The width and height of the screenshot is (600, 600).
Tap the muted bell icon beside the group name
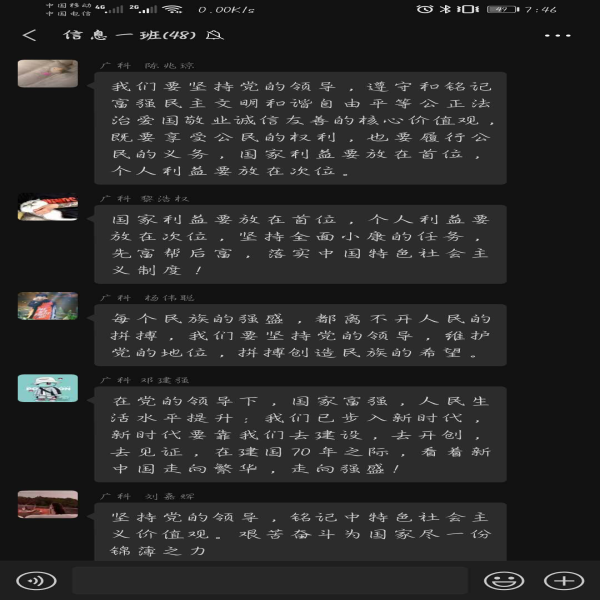click(215, 35)
